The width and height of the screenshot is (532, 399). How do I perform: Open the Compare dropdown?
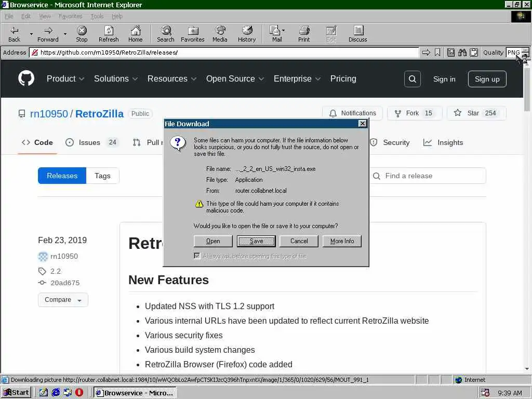[x=63, y=300]
